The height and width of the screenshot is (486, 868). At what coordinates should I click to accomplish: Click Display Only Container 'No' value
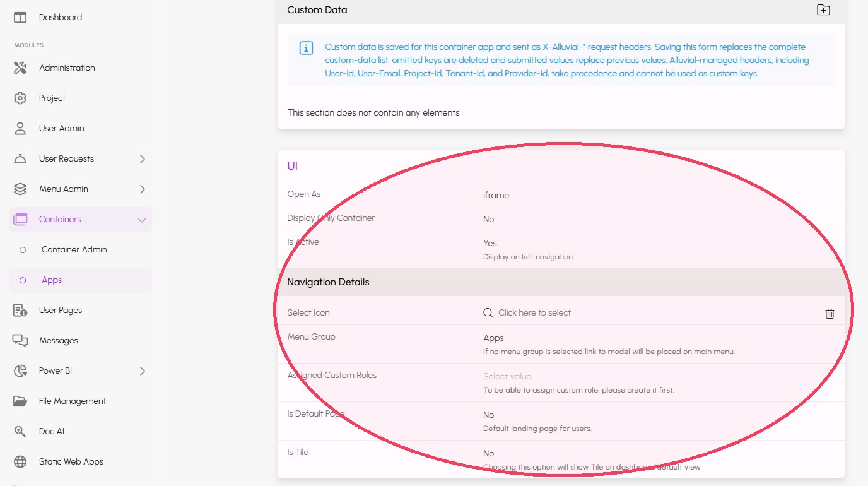(488, 219)
